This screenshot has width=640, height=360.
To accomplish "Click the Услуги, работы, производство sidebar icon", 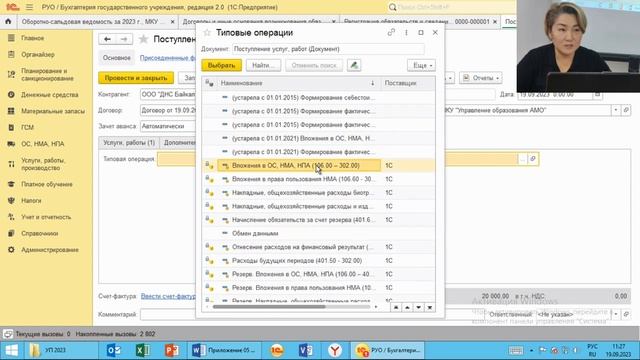I will (11, 164).
